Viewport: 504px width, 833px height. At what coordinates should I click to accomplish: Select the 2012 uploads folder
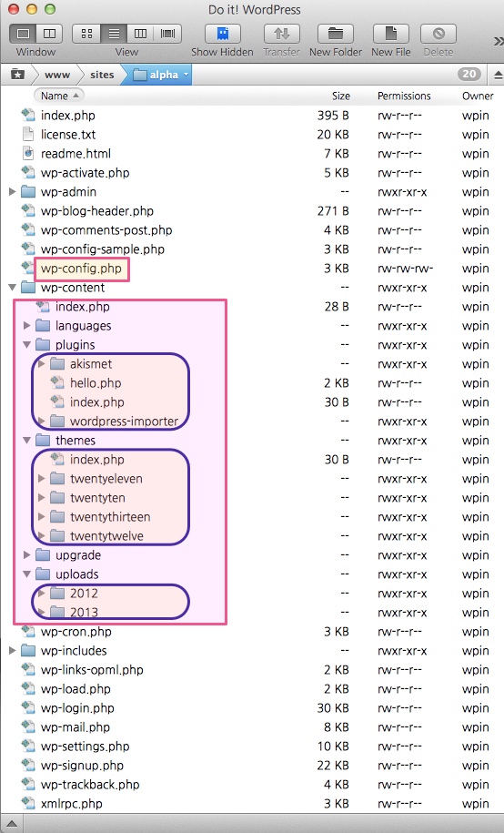[84, 594]
